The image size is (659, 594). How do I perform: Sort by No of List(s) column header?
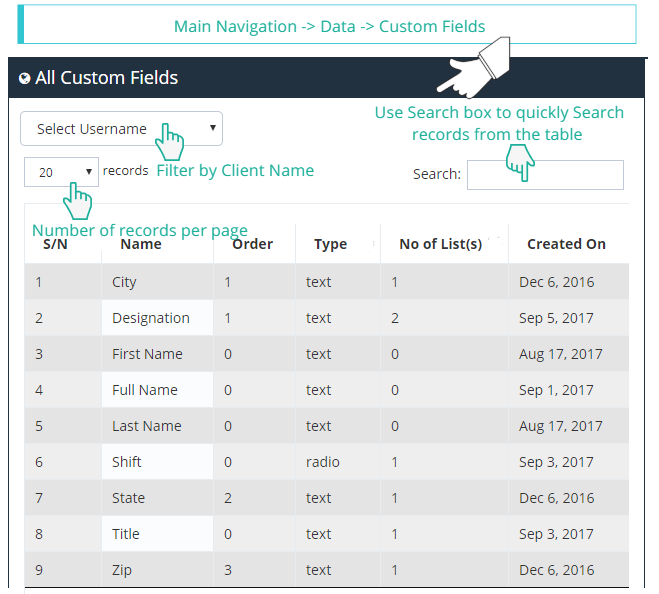[440, 244]
